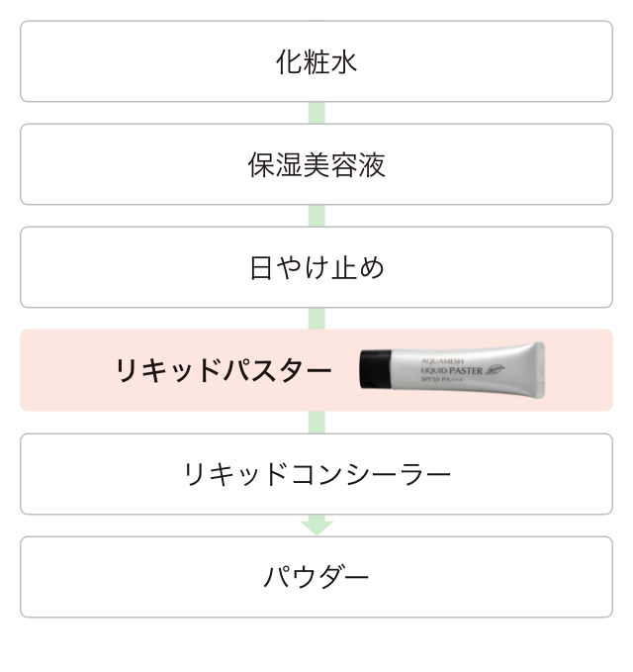This screenshot has height=672, width=633.
Task: Click the black cap of the tube
Action: [x=376, y=369]
